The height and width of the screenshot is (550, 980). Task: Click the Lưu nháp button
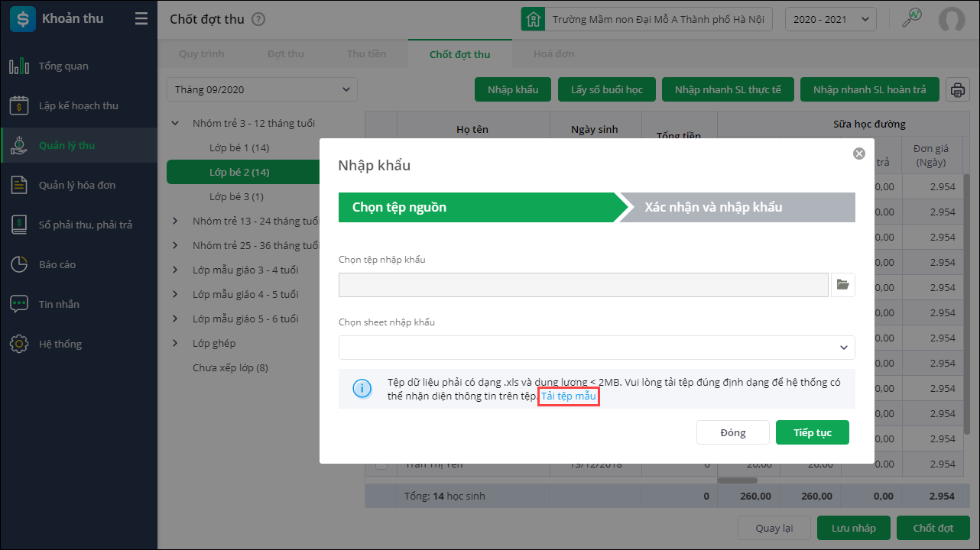pyautogui.click(x=855, y=528)
